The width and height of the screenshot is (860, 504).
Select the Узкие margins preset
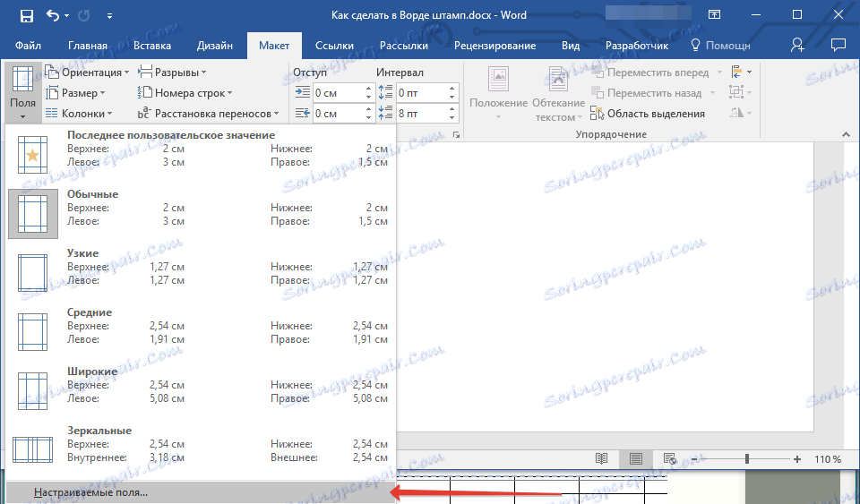tap(201, 273)
